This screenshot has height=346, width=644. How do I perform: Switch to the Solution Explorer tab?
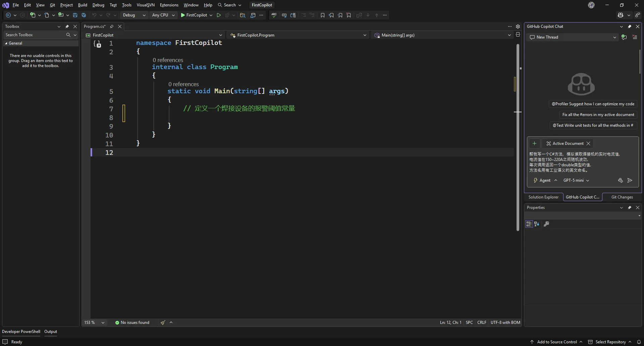(x=543, y=197)
